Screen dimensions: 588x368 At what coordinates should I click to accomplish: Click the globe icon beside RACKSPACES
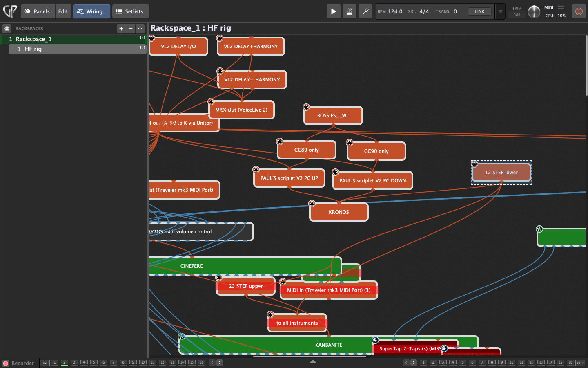7,29
